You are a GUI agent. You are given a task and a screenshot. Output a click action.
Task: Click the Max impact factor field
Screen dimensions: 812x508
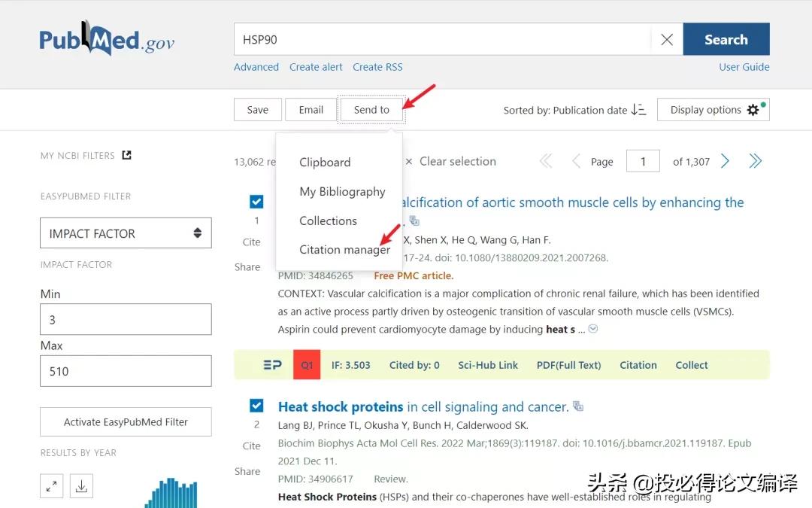click(x=126, y=371)
